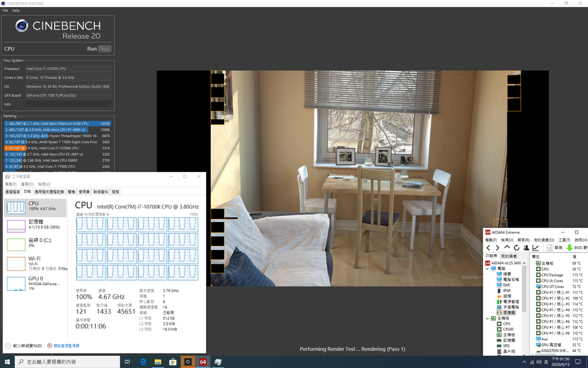Select Ryzen Threadripper 1950X ranking row
Image resolution: width=588 pixels, height=368 pixels.
pos(57,136)
